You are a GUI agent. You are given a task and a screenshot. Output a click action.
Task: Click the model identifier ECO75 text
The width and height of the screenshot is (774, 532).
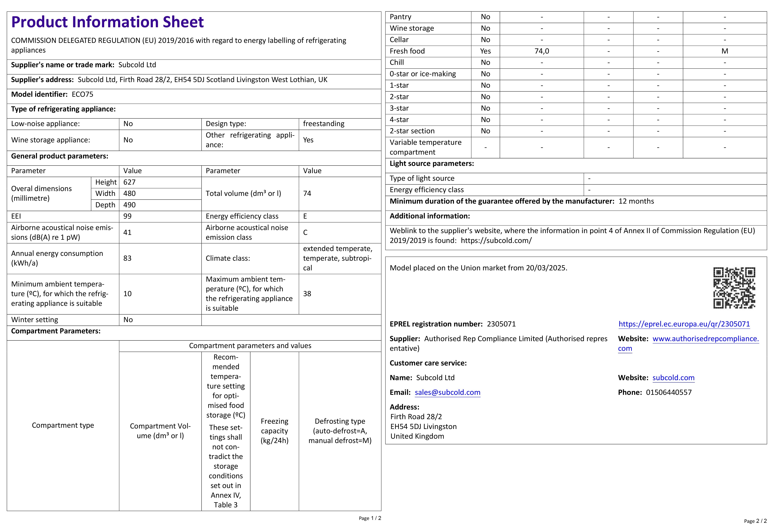82,94
